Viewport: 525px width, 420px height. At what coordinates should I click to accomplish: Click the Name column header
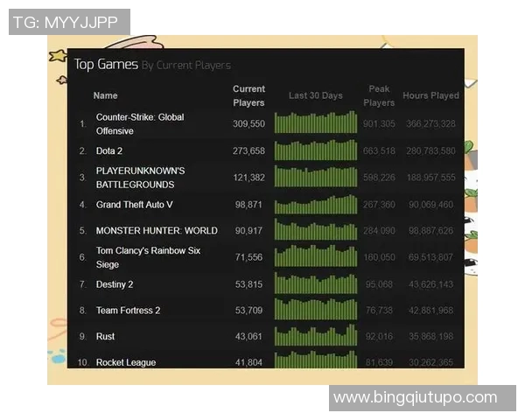(x=105, y=95)
